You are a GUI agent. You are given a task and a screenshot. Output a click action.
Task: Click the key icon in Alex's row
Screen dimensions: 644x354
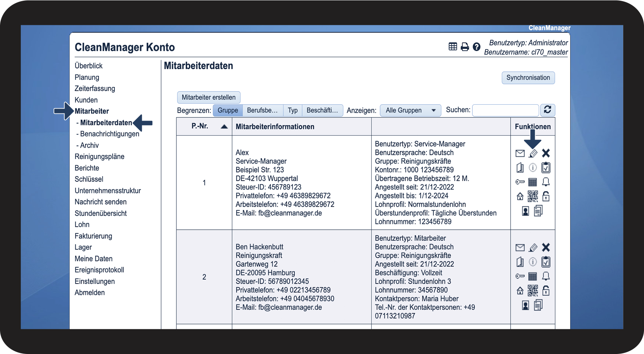pyautogui.click(x=520, y=182)
